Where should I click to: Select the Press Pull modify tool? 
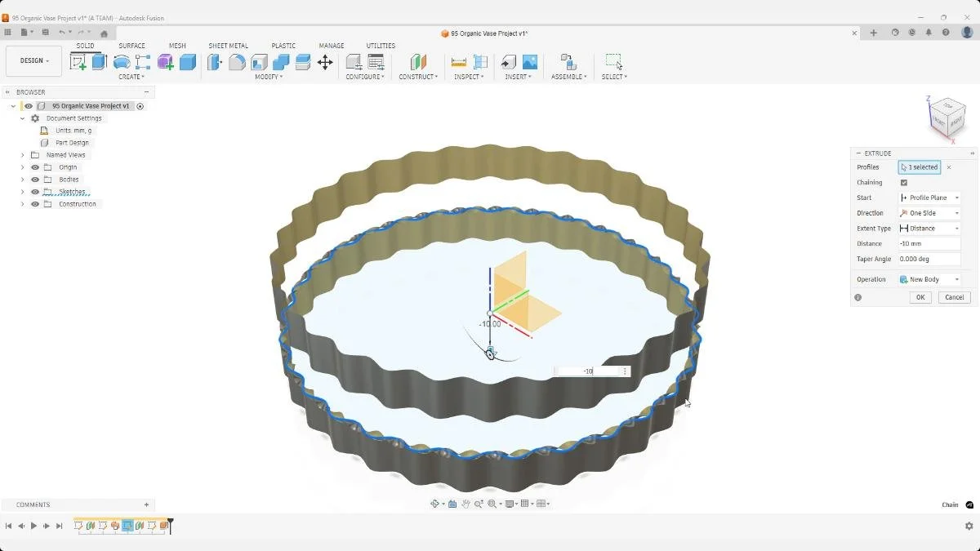click(x=215, y=61)
